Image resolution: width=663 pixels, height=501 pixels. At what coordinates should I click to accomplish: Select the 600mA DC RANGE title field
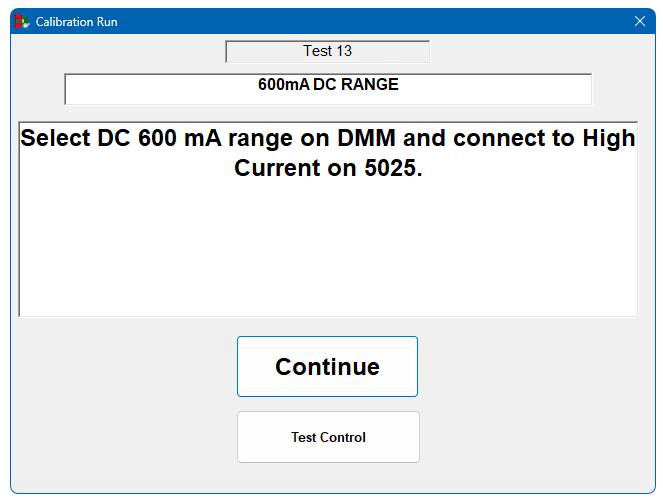tap(328, 88)
